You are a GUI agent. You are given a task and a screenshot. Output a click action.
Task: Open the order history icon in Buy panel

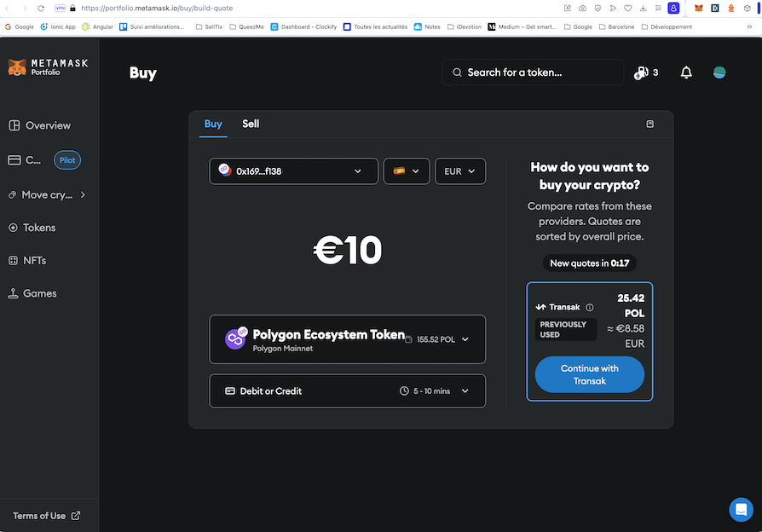tap(650, 124)
